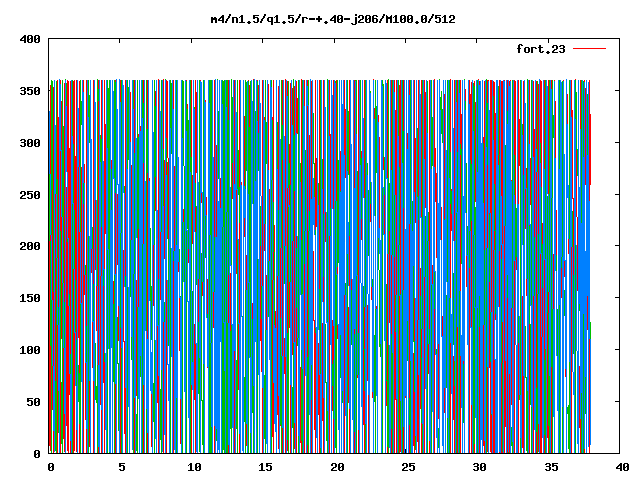Click x-axis label 10

point(194,467)
